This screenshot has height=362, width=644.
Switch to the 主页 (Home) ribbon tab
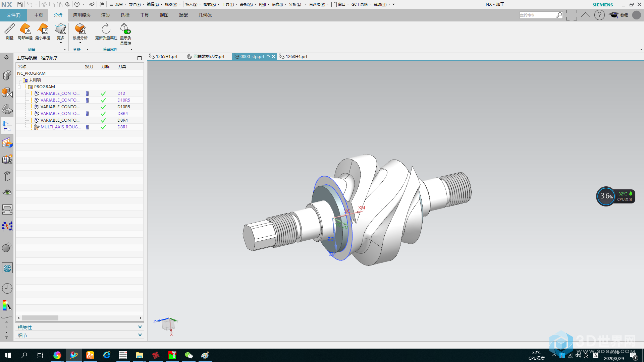(x=39, y=15)
